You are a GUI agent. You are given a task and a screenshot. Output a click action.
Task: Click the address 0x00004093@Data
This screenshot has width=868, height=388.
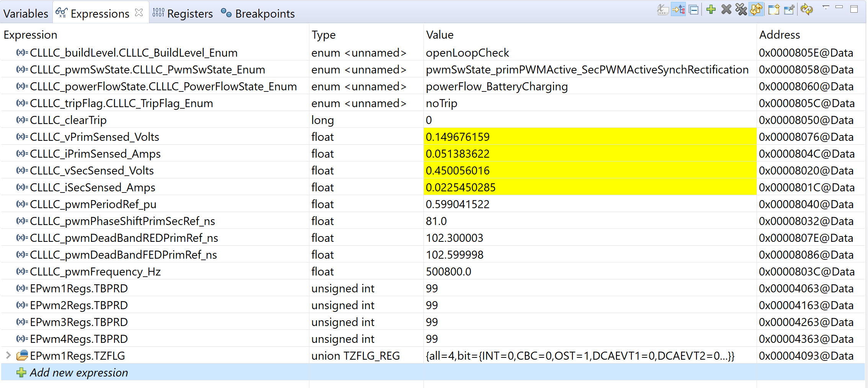pos(806,356)
